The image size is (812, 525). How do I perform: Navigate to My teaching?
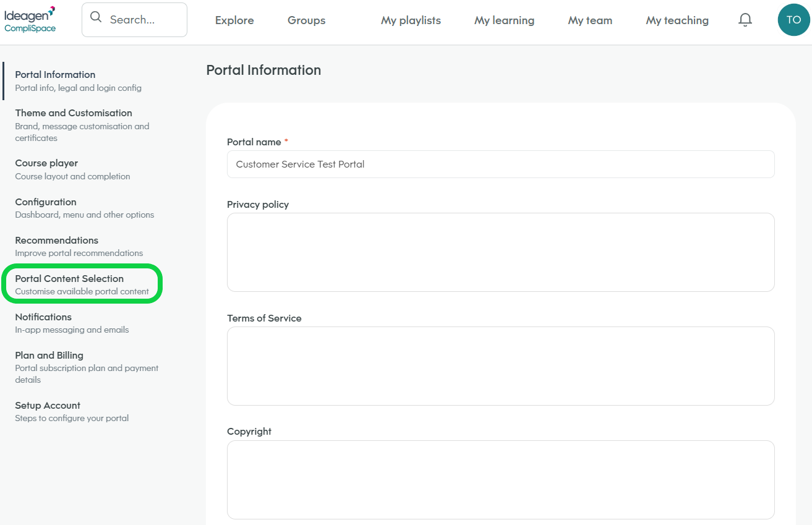(x=677, y=20)
